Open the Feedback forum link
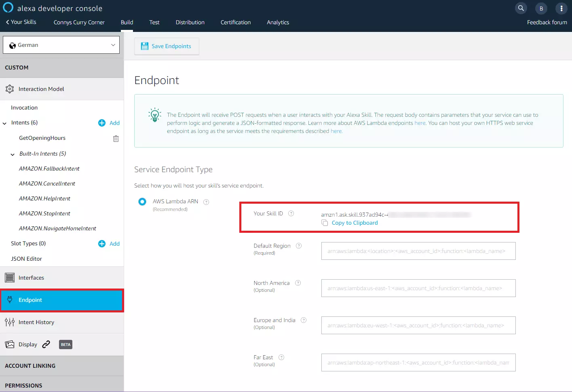The image size is (572, 392). pyautogui.click(x=547, y=22)
